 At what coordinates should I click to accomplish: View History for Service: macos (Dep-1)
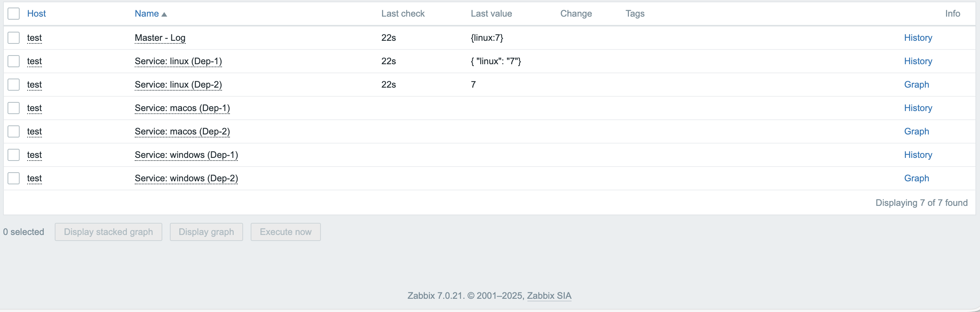pos(918,108)
